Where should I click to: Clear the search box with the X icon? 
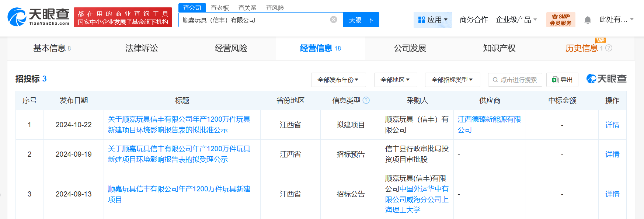[334, 20]
